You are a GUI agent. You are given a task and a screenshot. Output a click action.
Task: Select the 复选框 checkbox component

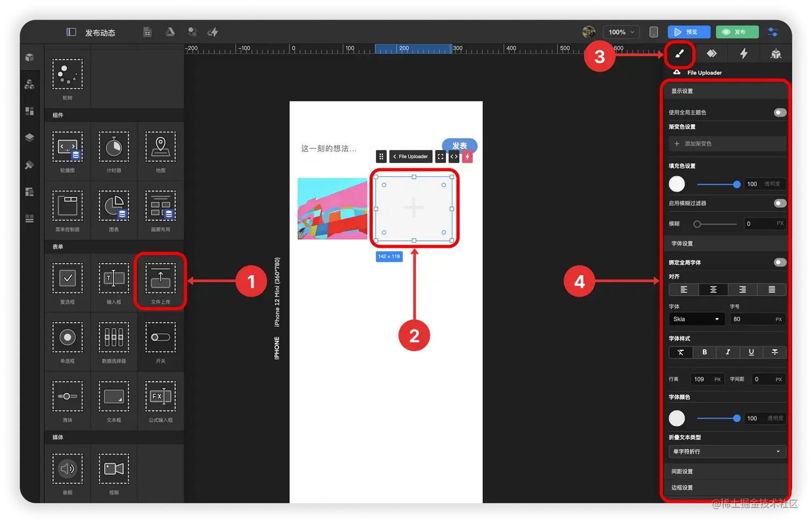point(67,283)
